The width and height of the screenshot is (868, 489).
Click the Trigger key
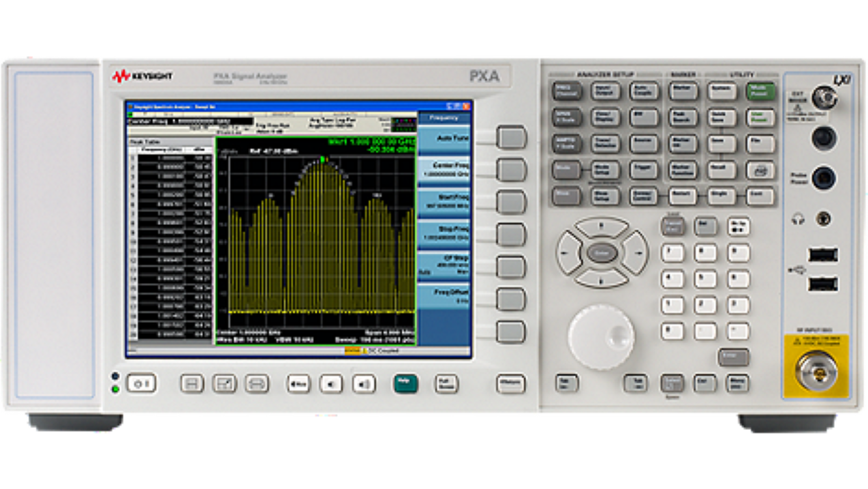[644, 170]
